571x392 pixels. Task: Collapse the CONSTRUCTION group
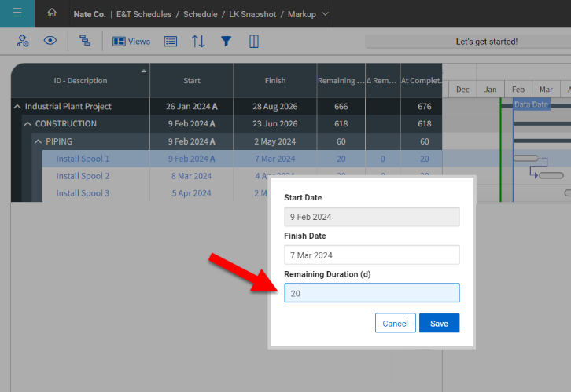28,124
